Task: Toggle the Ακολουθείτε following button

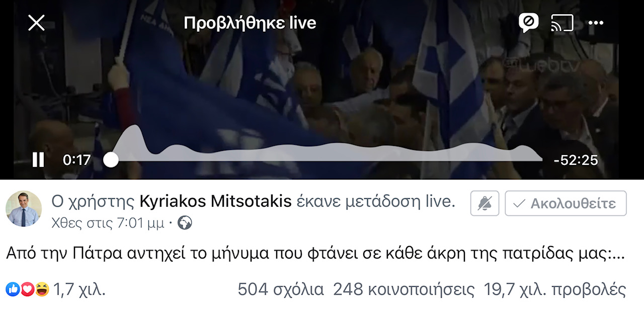Action: 566,203
